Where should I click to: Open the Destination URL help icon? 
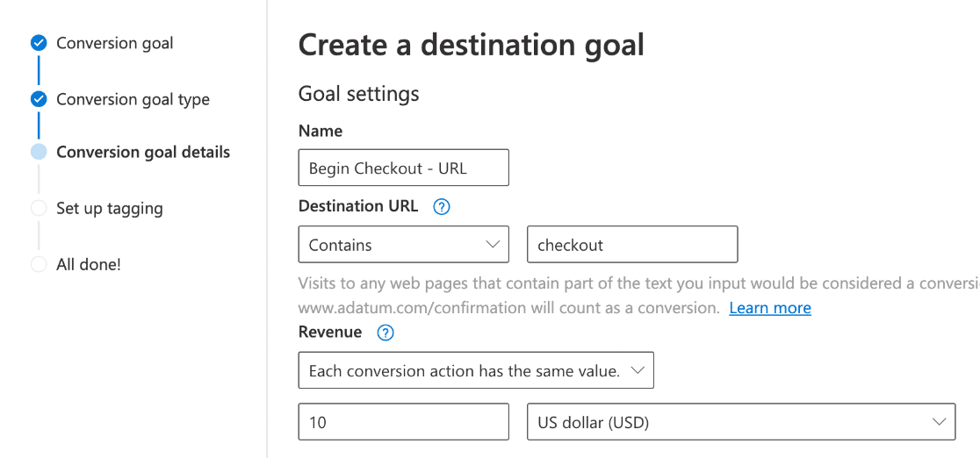point(442,207)
